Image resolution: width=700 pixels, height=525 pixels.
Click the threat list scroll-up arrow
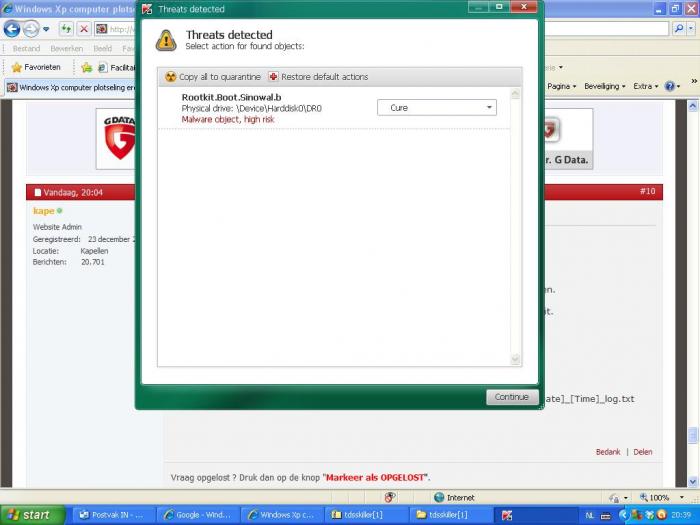pyautogui.click(x=515, y=94)
